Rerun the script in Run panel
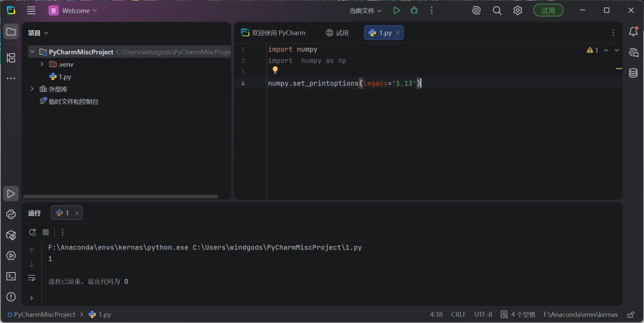644x323 pixels. tap(33, 232)
